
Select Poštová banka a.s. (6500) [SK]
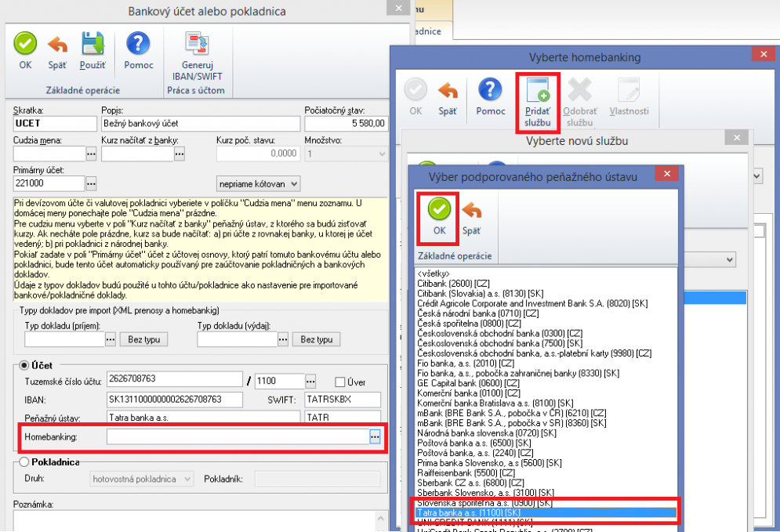click(x=474, y=443)
